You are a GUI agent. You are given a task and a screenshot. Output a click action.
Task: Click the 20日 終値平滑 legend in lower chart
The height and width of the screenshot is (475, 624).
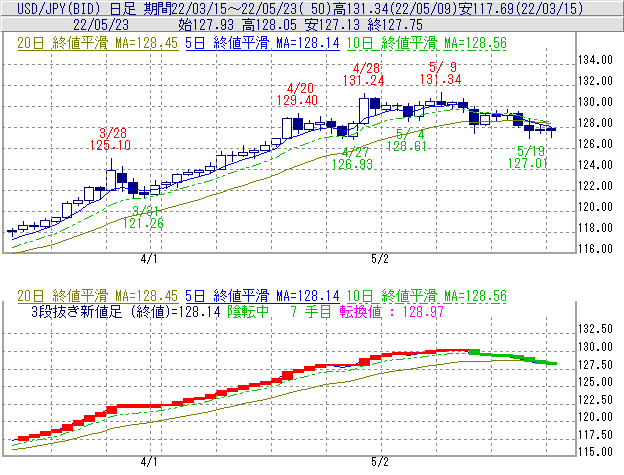(98, 296)
